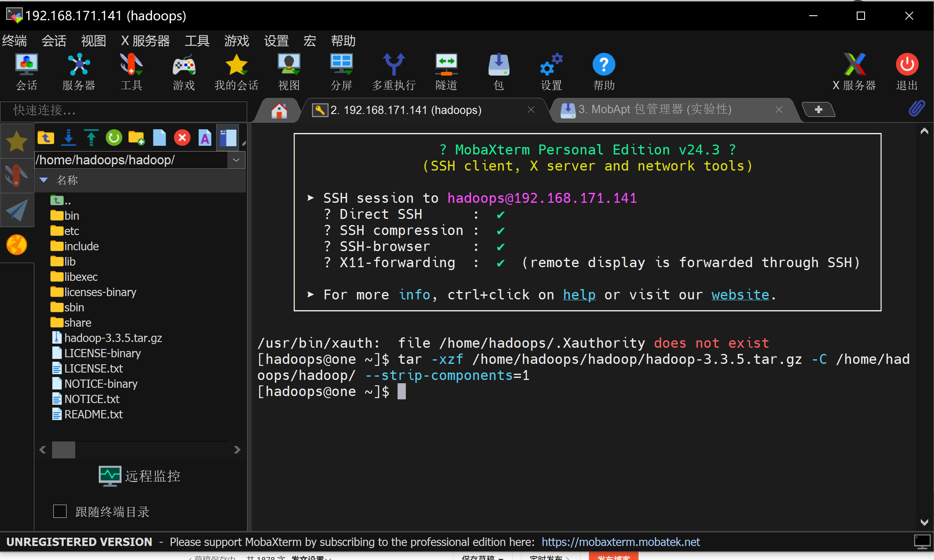934x560 pixels.
Task: Click the 远程监控 button
Action: [x=140, y=476]
